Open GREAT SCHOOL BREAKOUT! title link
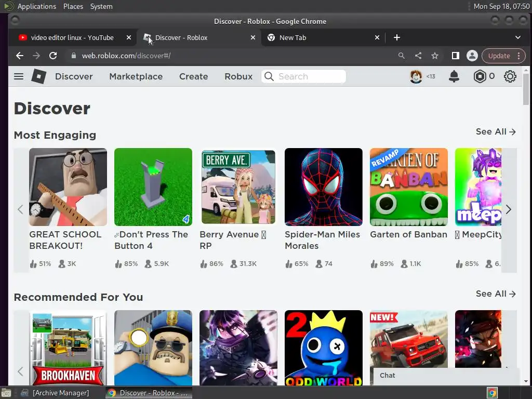 [65, 240]
